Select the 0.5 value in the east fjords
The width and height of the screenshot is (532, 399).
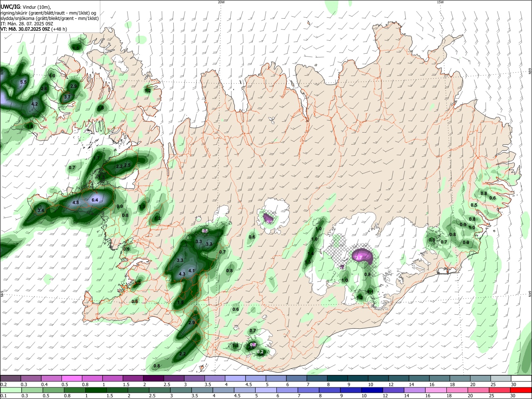[x=474, y=205]
